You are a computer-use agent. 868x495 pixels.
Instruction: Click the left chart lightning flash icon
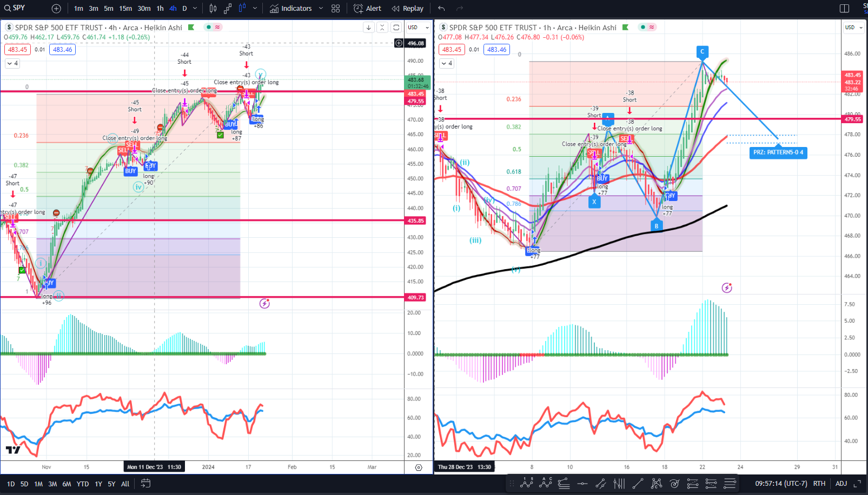point(264,304)
